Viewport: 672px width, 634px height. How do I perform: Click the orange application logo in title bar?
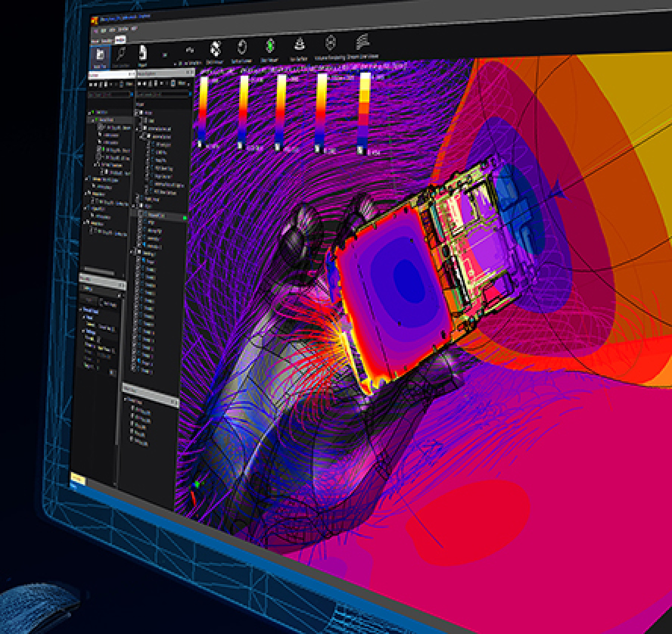(94, 21)
